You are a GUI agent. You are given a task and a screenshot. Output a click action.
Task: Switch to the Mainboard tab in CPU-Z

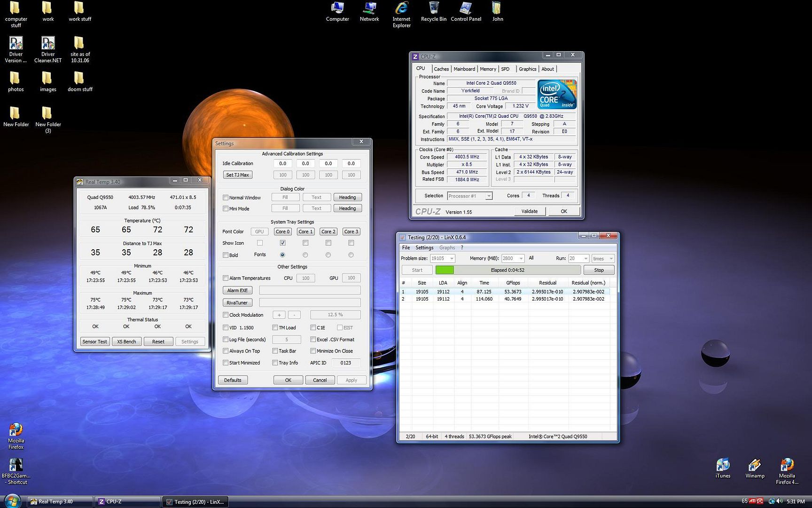click(464, 69)
